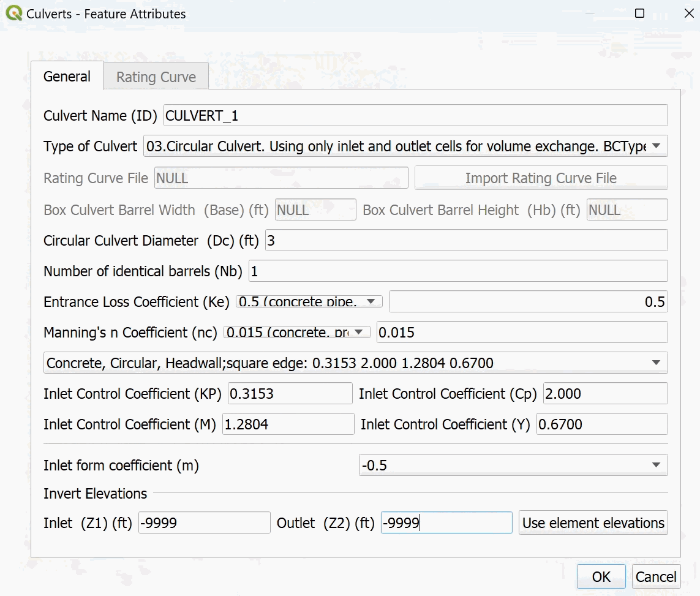Click the Manning's n value field showing 0.015

pyautogui.click(x=522, y=332)
